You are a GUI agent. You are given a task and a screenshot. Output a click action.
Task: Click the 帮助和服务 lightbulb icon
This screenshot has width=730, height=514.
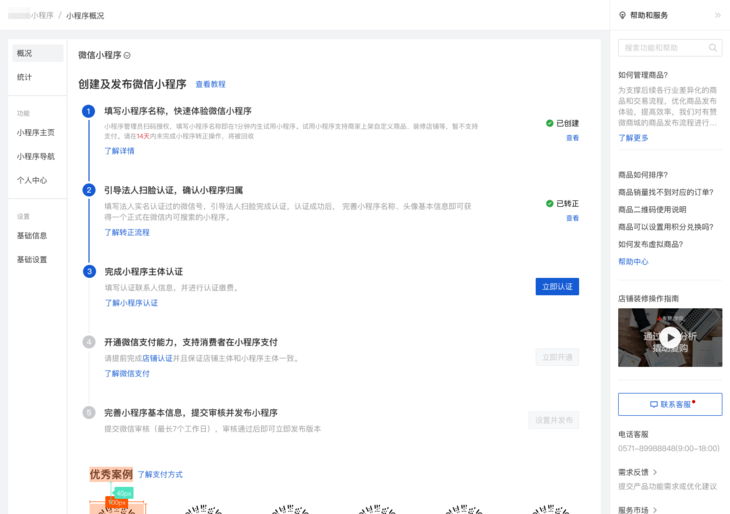click(x=622, y=15)
